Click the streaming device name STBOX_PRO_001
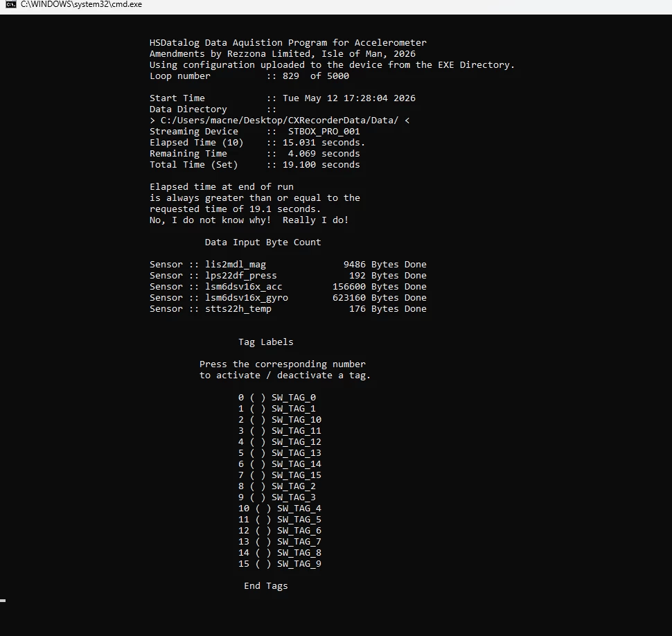This screenshot has width=672, height=636. [324, 132]
